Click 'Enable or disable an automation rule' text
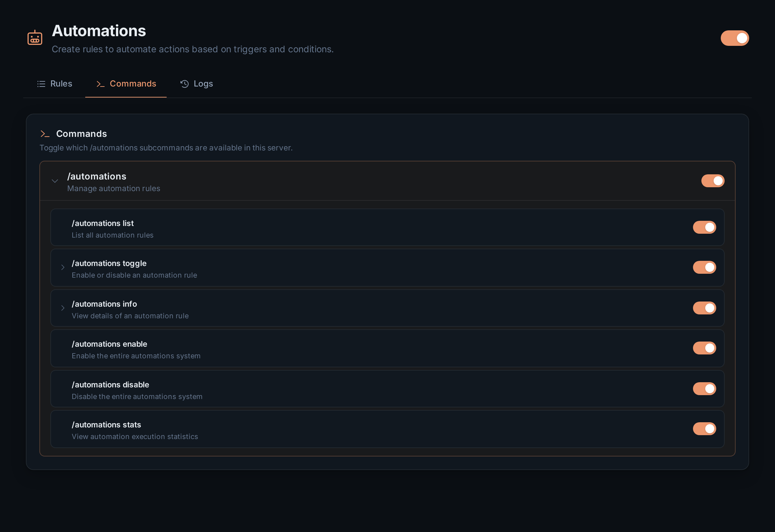Viewport: 775px width, 532px height. coord(134,275)
